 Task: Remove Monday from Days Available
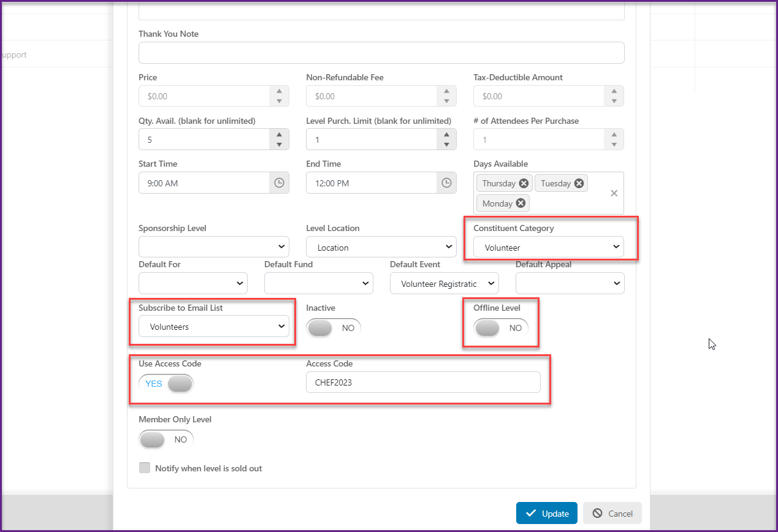(x=521, y=203)
